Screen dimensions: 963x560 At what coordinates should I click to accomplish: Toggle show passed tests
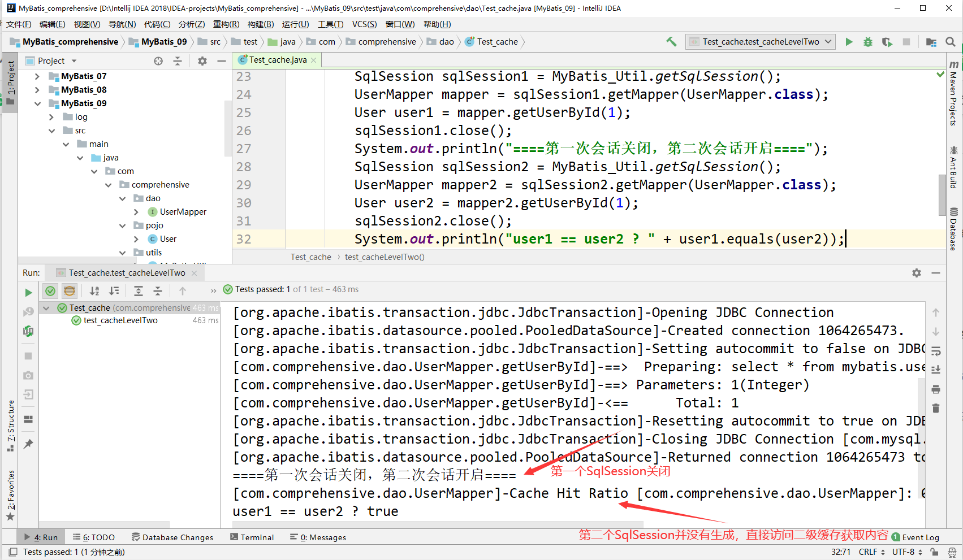(x=50, y=291)
